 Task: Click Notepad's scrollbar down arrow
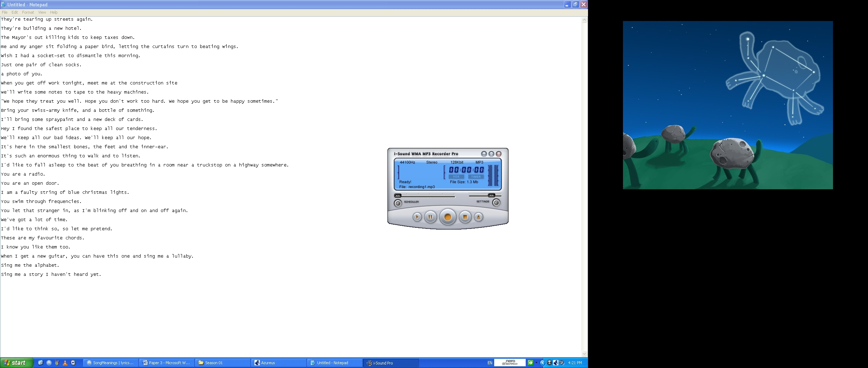584,354
